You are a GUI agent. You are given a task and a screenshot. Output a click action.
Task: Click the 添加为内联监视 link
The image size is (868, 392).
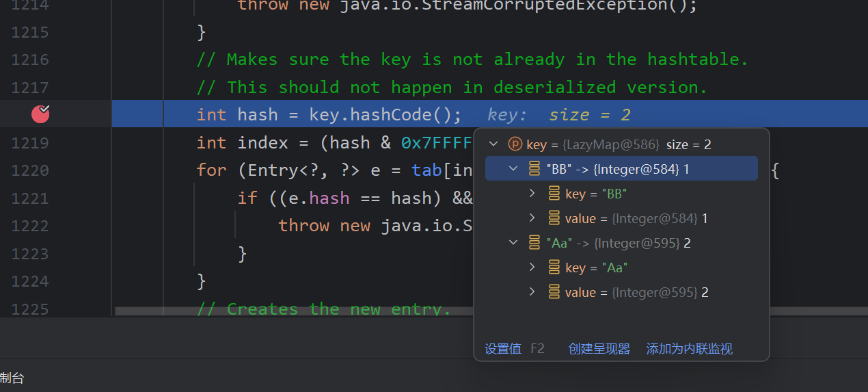[689, 348]
